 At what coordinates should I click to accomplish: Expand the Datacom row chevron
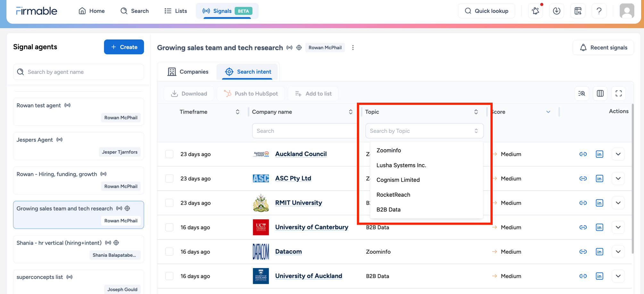(x=618, y=252)
